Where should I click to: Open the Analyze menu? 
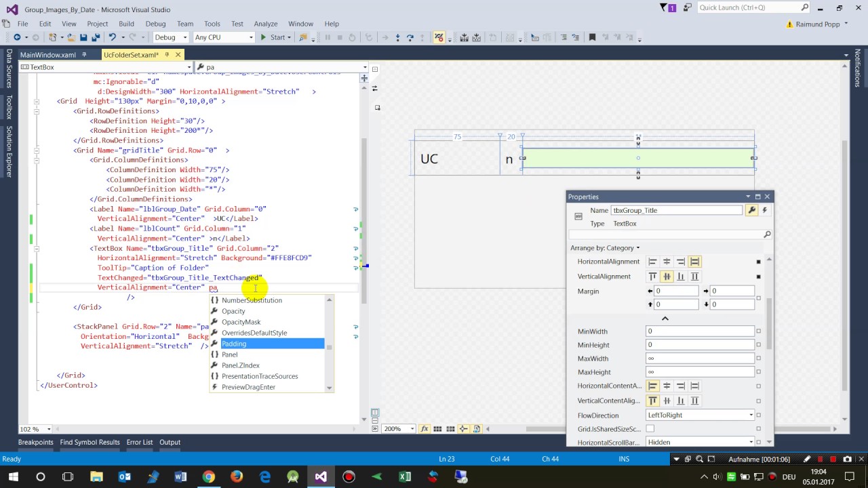point(266,24)
